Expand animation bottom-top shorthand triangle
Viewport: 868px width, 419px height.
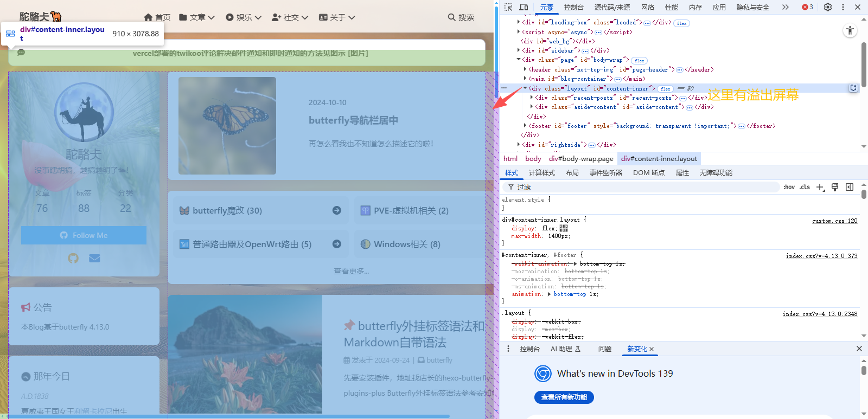pos(549,294)
